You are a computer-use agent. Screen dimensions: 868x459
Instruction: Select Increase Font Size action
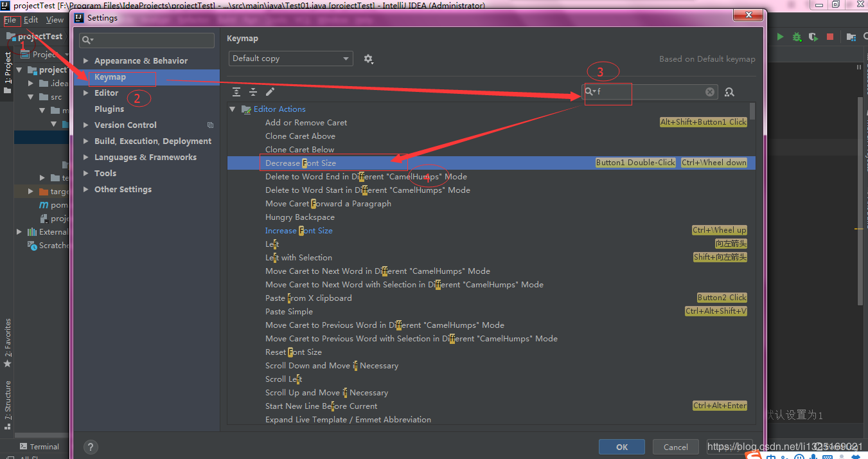click(299, 231)
